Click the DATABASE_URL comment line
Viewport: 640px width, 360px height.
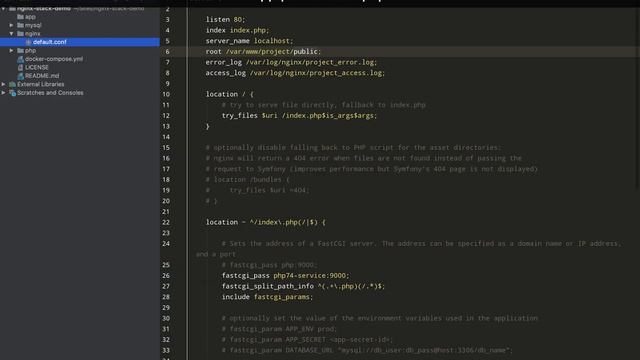tap(367, 350)
